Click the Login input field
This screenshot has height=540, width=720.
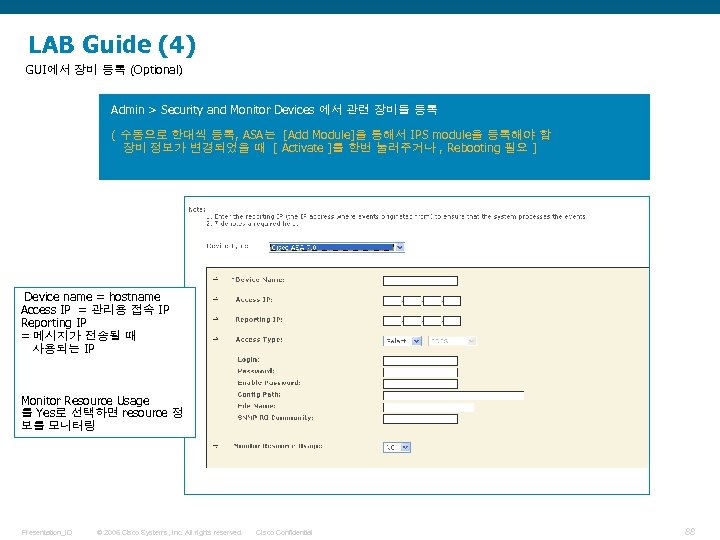click(x=420, y=360)
